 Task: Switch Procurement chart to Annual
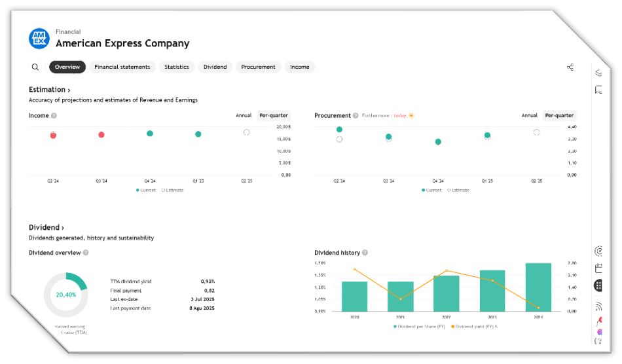[529, 115]
